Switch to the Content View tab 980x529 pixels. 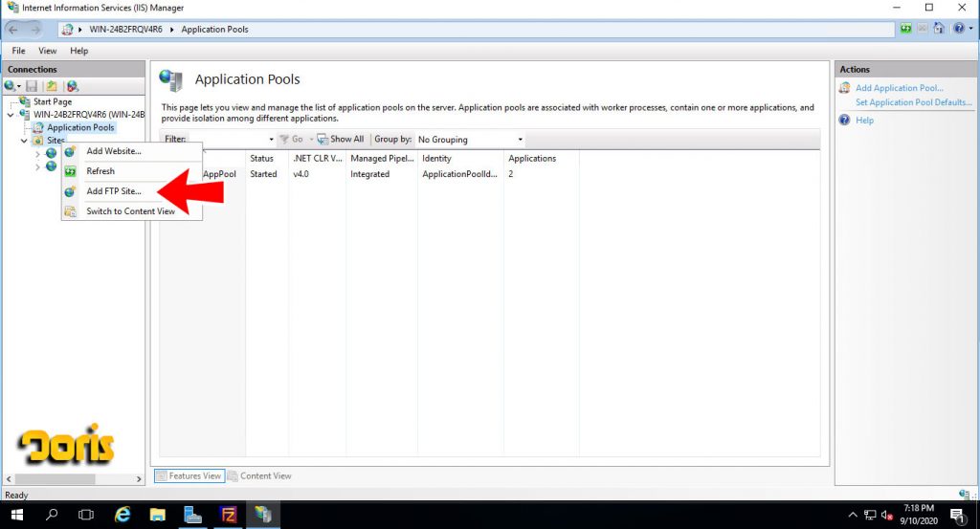click(260, 476)
